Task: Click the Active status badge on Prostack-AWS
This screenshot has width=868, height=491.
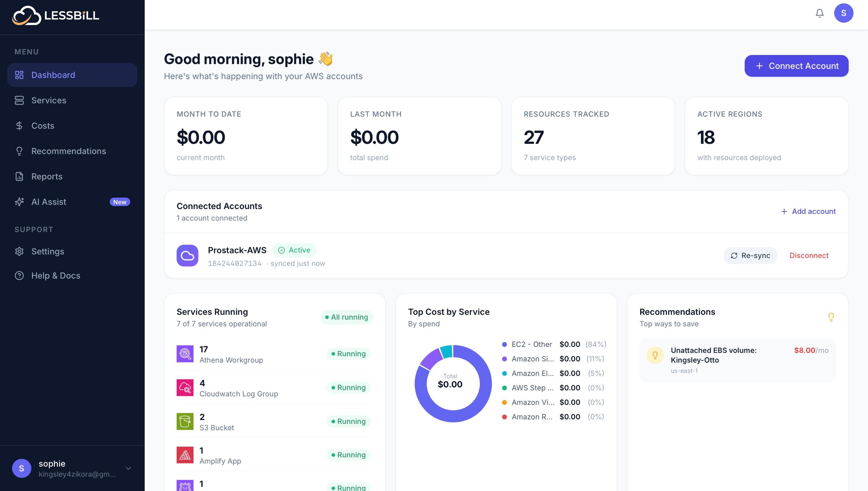Action: (294, 250)
